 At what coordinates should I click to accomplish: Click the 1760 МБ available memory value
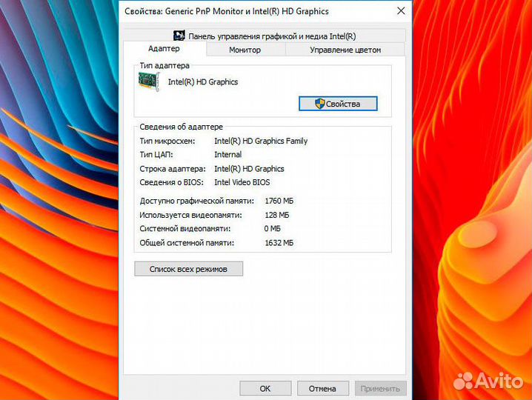coord(279,201)
